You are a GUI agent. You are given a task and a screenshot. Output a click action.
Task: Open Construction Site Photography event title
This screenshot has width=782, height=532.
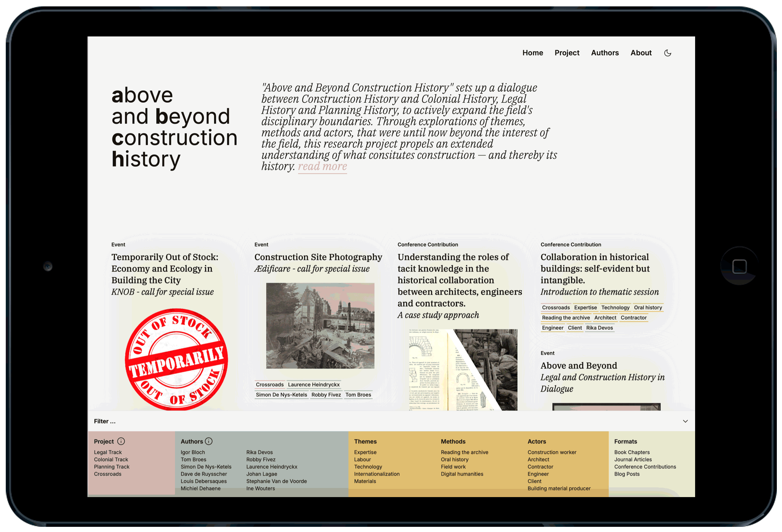click(x=318, y=257)
